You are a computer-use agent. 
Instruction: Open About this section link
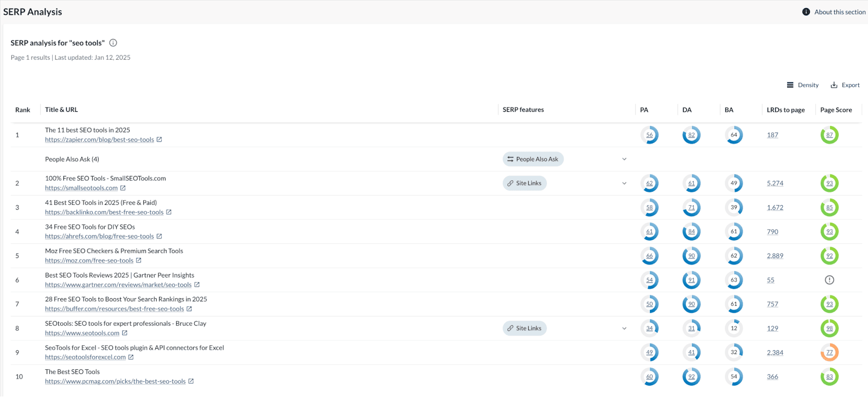click(840, 12)
